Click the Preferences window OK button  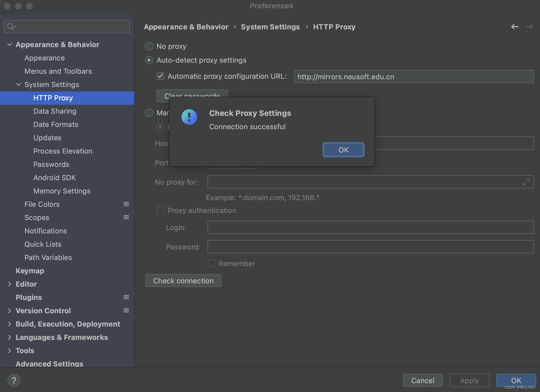coord(516,380)
